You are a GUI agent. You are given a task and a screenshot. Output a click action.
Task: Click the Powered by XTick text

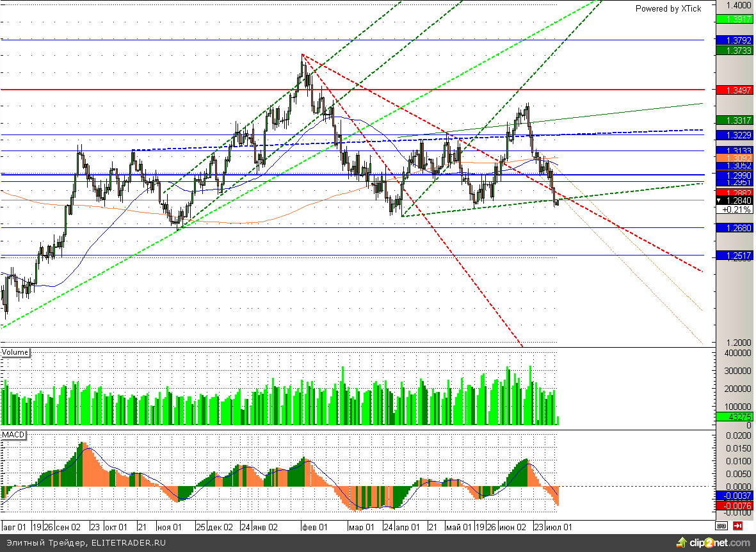coord(668,8)
